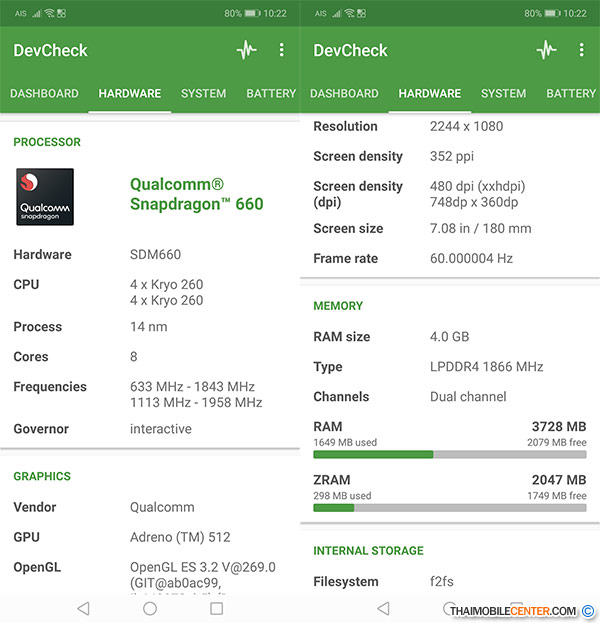Tap the Wi-Fi status icon in left screen
The image size is (600, 623).
[50, 14]
